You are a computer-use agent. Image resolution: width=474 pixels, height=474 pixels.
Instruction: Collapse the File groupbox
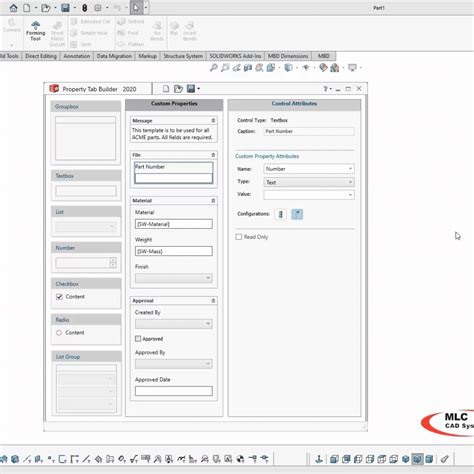[x=213, y=155]
